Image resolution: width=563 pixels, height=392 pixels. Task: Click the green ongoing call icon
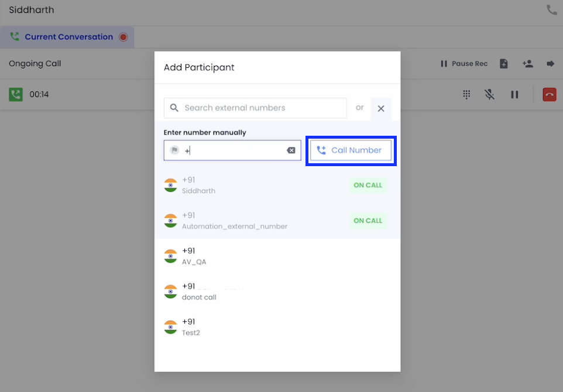pos(16,94)
